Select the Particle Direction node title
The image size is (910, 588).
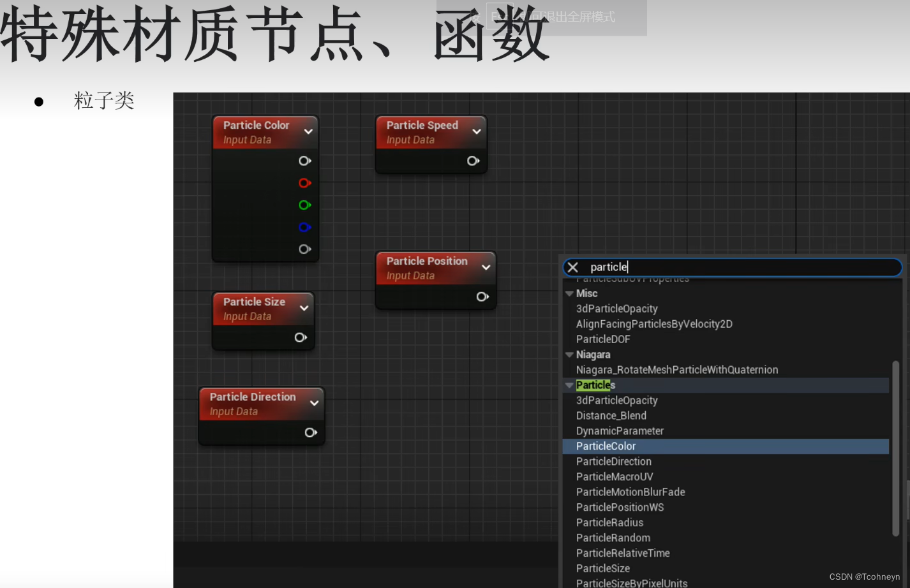point(253,397)
